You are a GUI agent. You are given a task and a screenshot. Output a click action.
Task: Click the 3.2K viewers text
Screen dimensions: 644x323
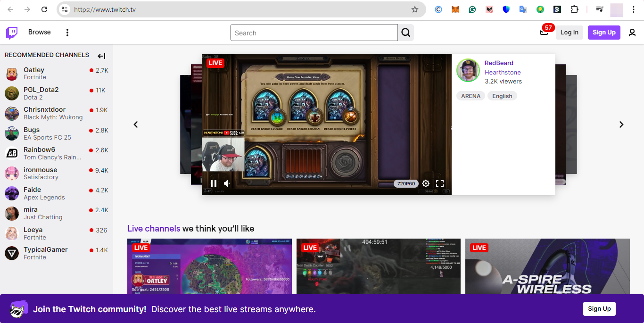click(503, 81)
